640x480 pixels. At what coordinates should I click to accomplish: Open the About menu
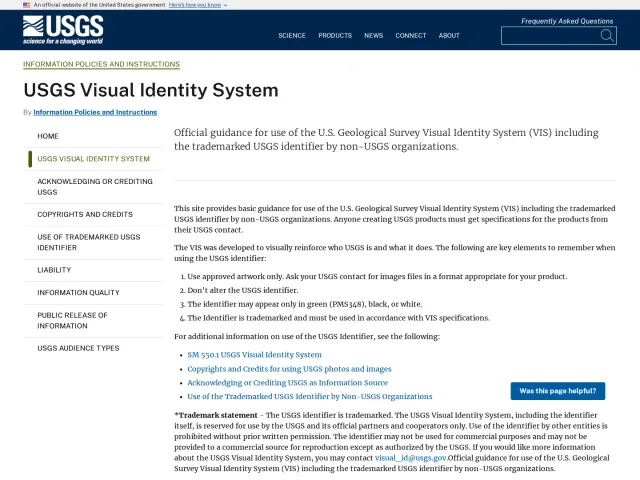pos(449,36)
